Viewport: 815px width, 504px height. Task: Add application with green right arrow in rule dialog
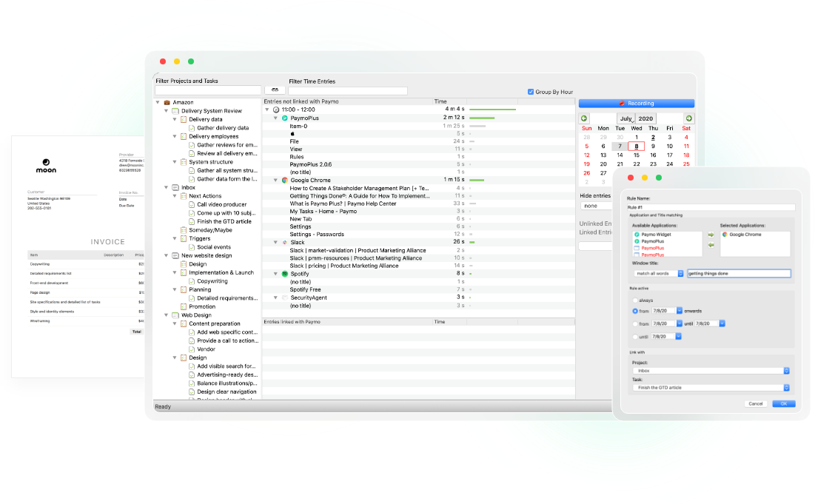click(711, 235)
